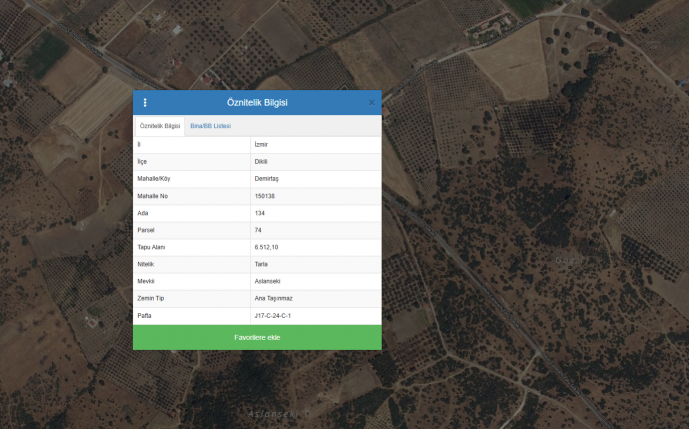Click the blue İl label
689x429 pixels.
[139, 144]
